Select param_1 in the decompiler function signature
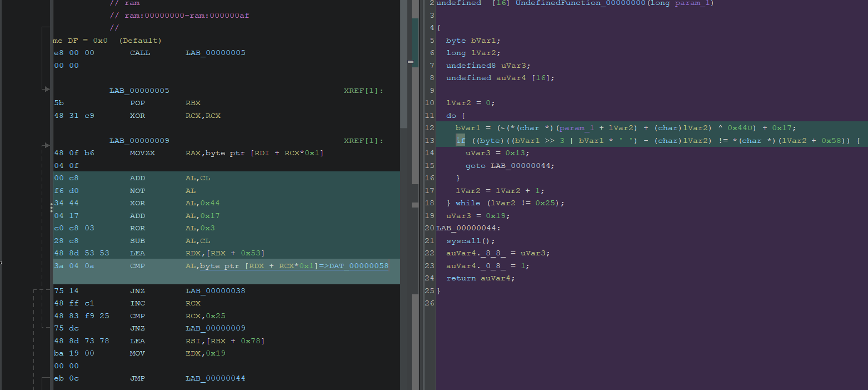The width and height of the screenshot is (868, 390). pyautogui.click(x=692, y=3)
